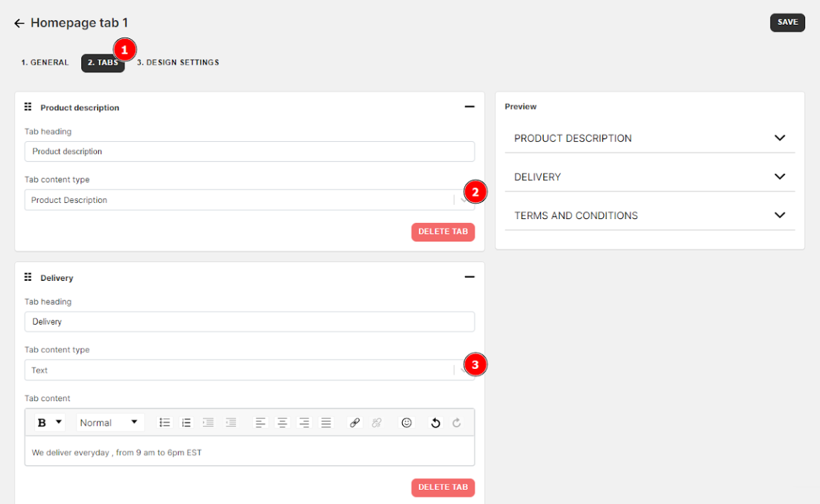Edit the Product description tab heading field

[x=249, y=151]
